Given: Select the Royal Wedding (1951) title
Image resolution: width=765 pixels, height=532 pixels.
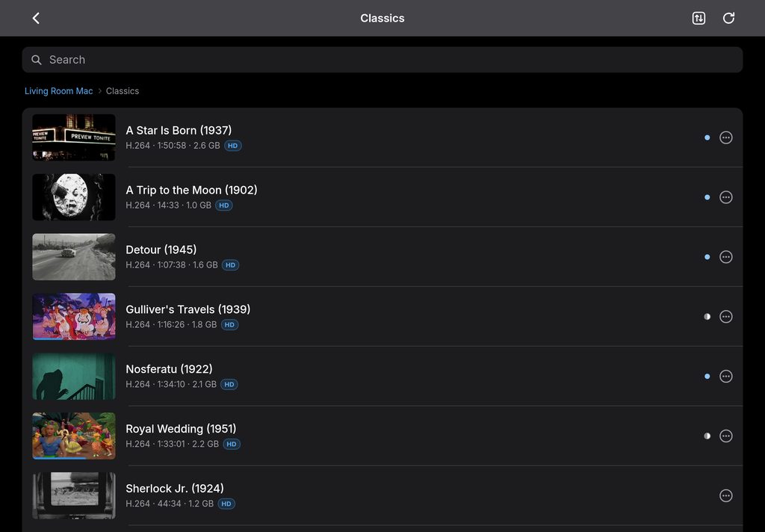Looking at the screenshot, I should (181, 429).
